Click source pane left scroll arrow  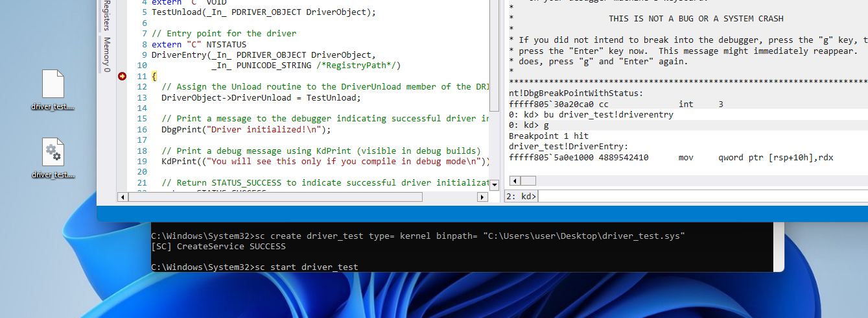coord(123,197)
